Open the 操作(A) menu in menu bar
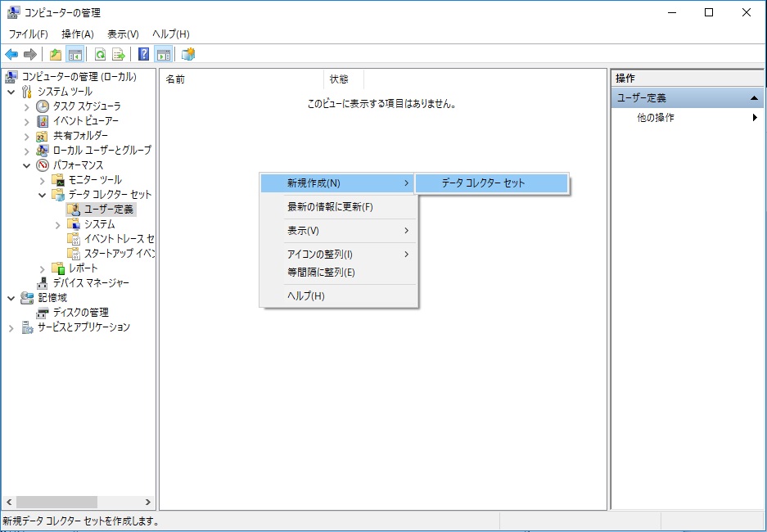Screen dimensions: 767x532 coord(78,34)
